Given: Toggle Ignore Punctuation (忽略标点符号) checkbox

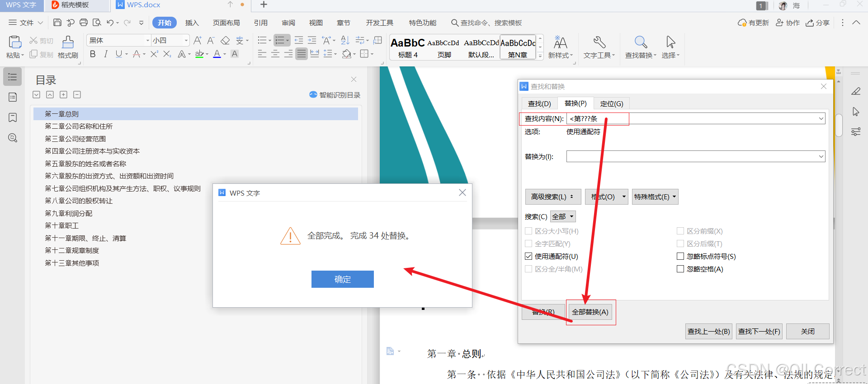Looking at the screenshot, I should [680, 256].
